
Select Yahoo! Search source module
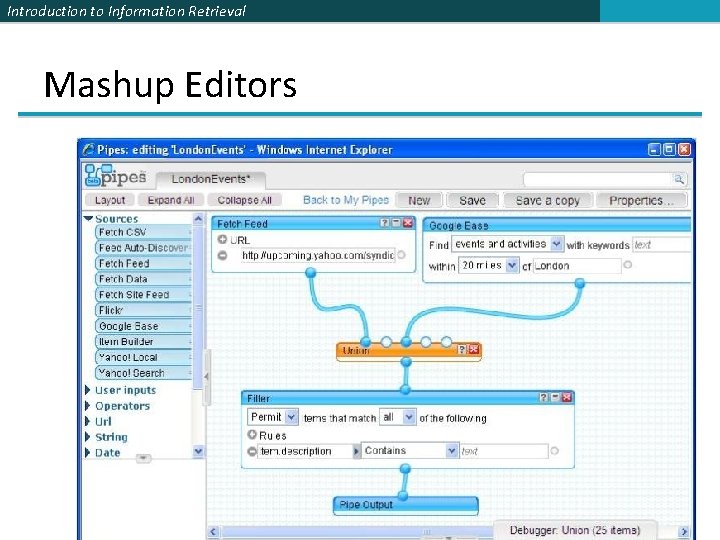tap(143, 372)
